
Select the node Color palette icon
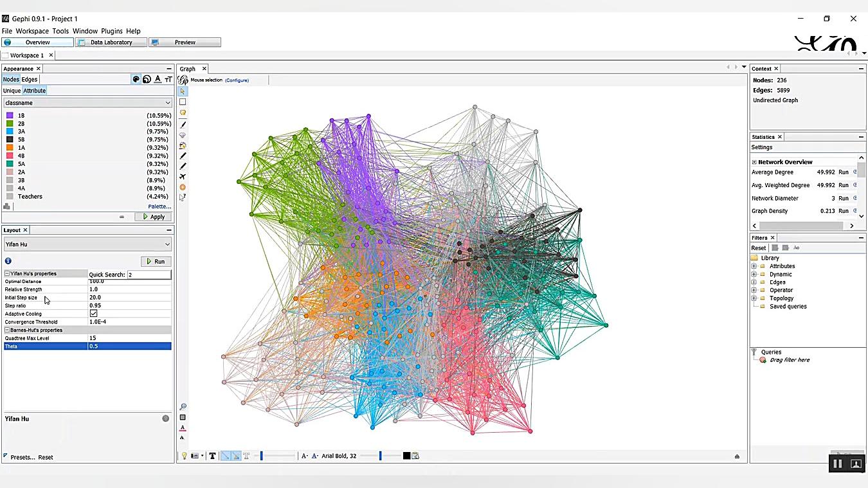pyautogui.click(x=136, y=79)
